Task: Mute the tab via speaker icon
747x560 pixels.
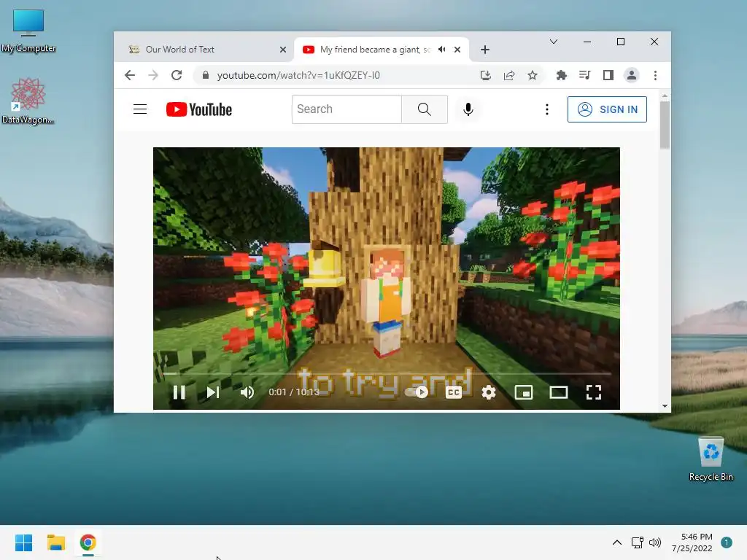Action: pyautogui.click(x=442, y=50)
